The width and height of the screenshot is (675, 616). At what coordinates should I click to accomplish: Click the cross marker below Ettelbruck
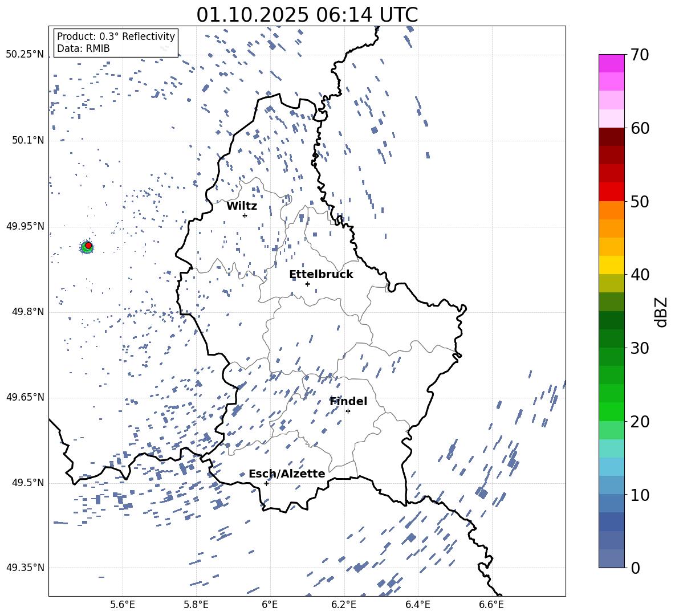(x=307, y=284)
